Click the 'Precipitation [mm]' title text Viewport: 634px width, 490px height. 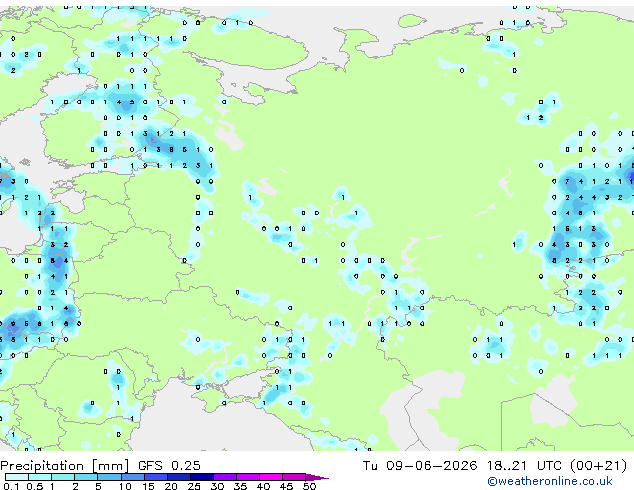point(65,466)
